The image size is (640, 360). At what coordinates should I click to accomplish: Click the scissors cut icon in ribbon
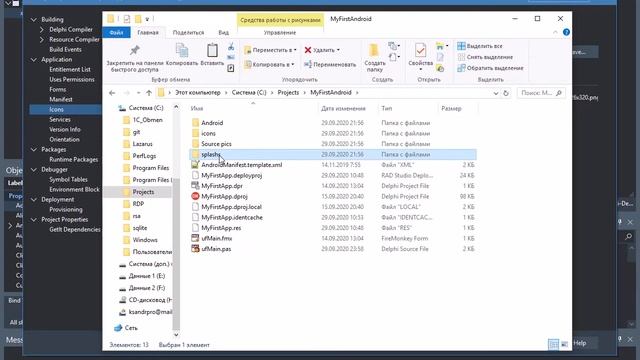pos(231,46)
